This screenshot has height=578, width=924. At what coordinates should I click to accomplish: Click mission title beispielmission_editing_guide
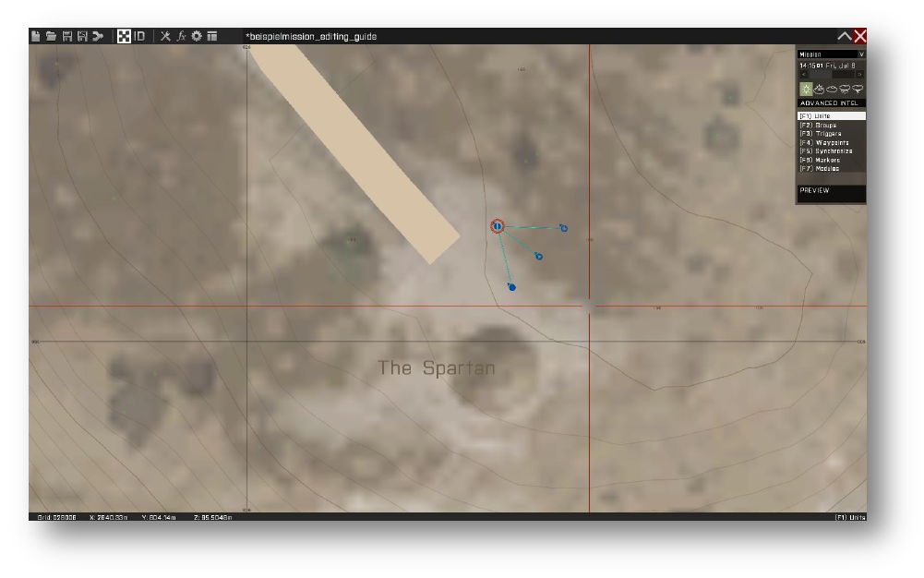point(311,37)
